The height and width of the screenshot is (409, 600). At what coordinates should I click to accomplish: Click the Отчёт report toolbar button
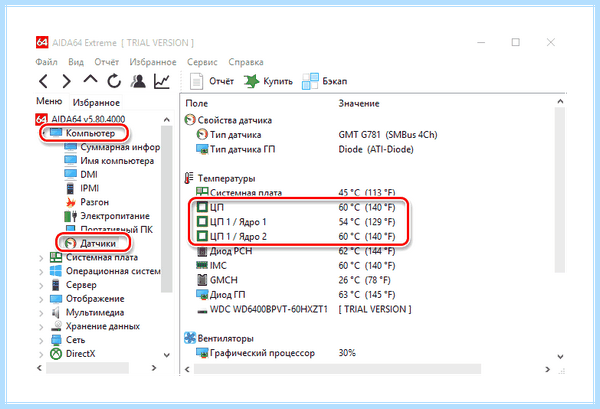pos(212,81)
